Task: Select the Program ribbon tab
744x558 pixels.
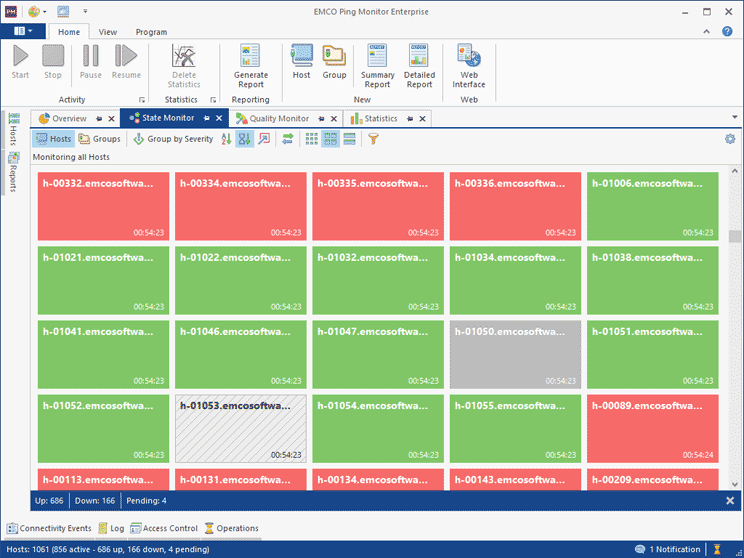Action: (151, 32)
